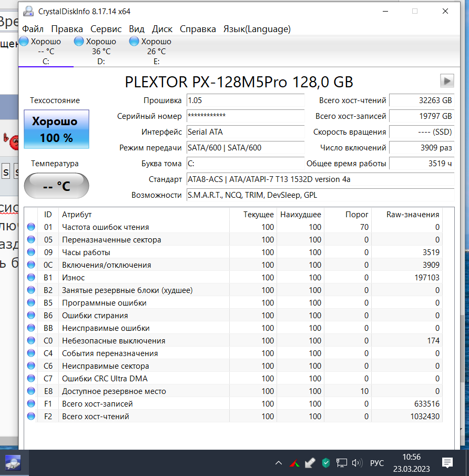Click the status dot for attribute F1
This screenshot has width=469, height=476.
31,403
